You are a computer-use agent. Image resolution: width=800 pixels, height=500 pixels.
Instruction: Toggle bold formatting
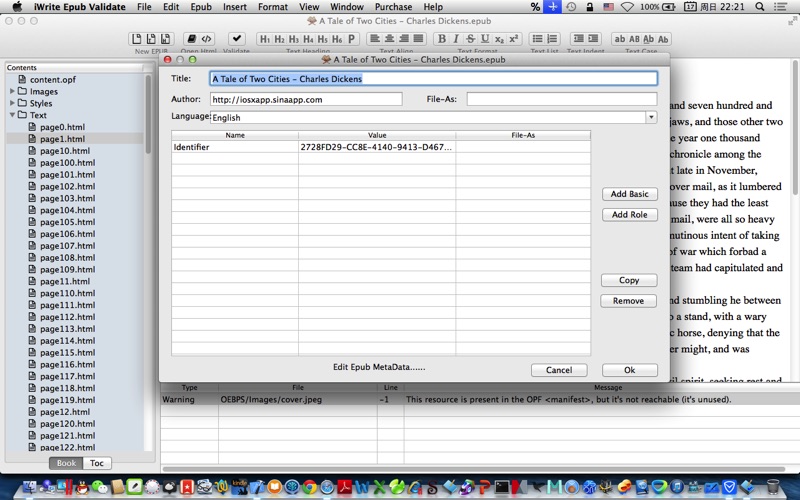click(x=442, y=39)
